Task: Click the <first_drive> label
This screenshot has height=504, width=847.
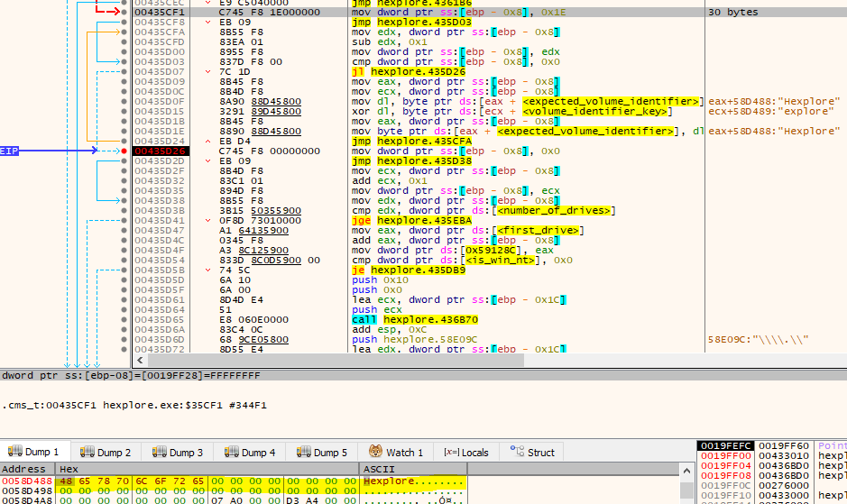Action: tap(538, 231)
